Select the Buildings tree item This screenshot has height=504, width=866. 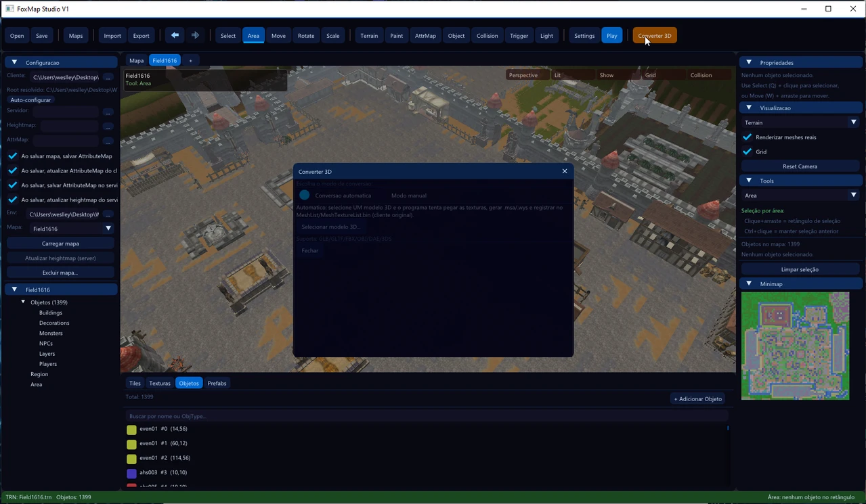[51, 313]
